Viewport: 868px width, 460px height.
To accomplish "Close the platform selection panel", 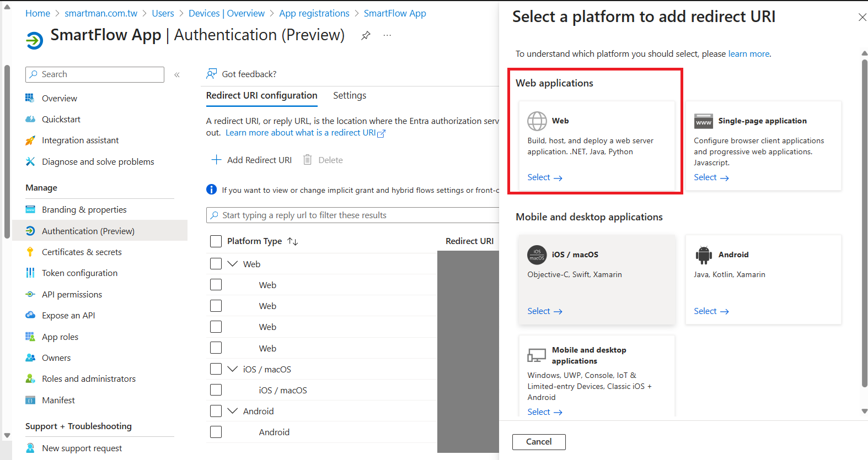I will coord(862,17).
